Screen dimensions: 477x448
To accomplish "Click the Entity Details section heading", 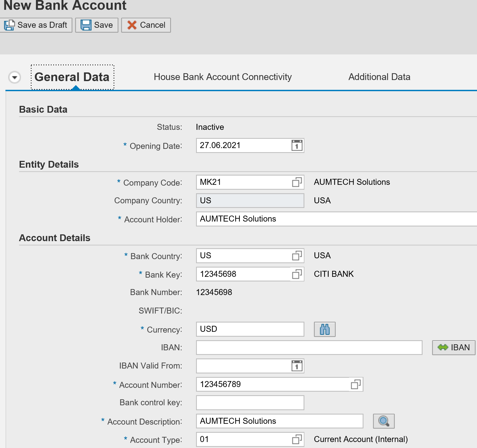I will click(49, 164).
